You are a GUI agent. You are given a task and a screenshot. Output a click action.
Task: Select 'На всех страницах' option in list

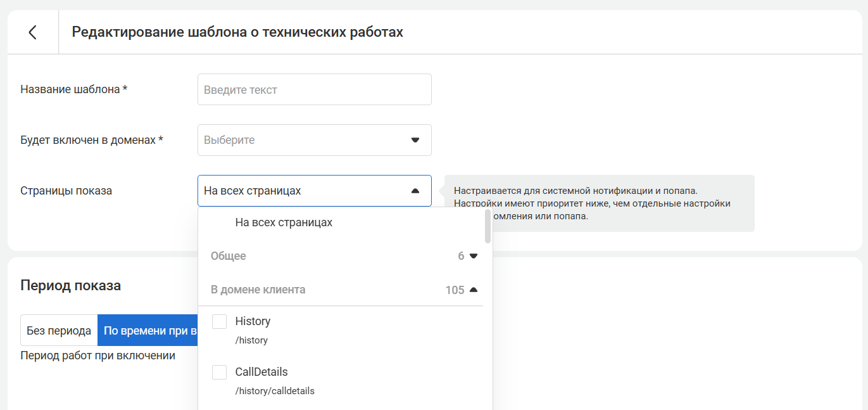click(284, 223)
